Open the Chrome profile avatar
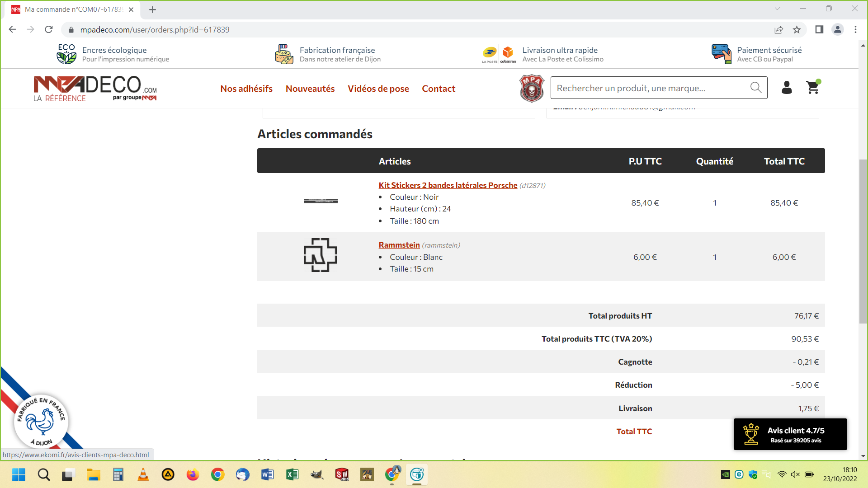The image size is (868, 488). coord(837,29)
